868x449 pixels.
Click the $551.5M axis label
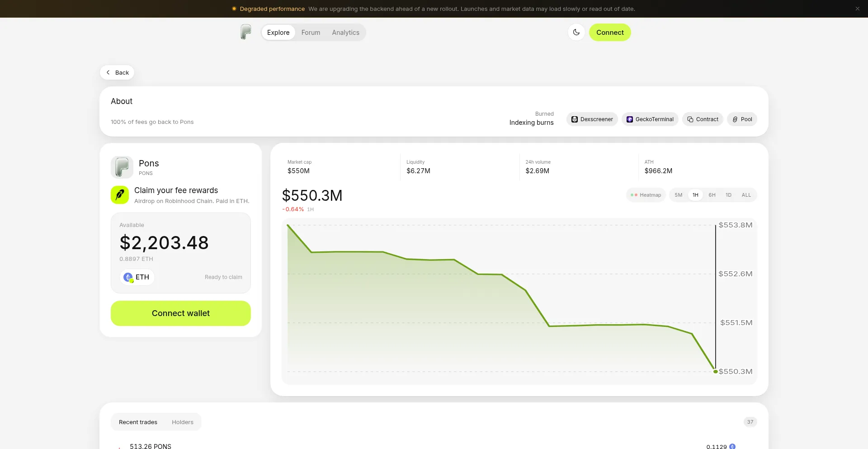tap(736, 323)
